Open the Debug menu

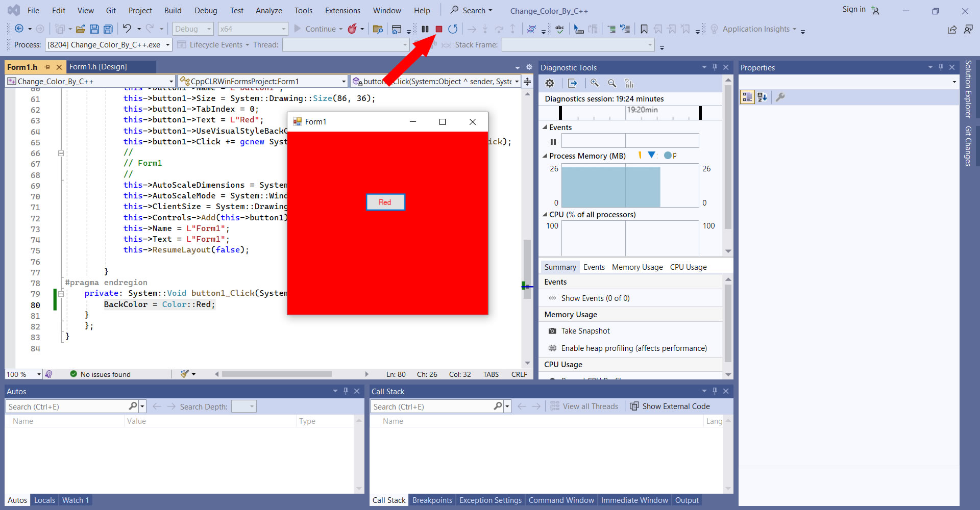(x=206, y=10)
